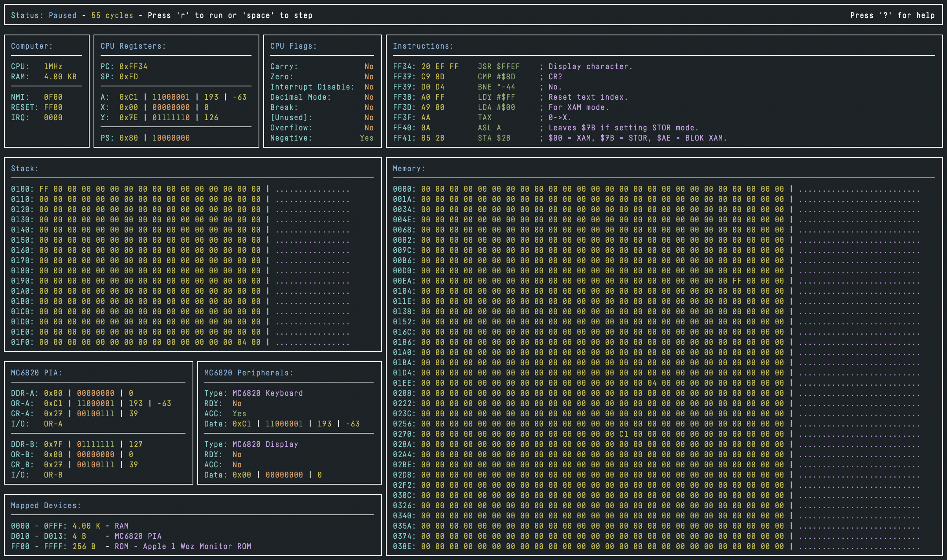Click the MC6820 Display type label

click(265, 444)
